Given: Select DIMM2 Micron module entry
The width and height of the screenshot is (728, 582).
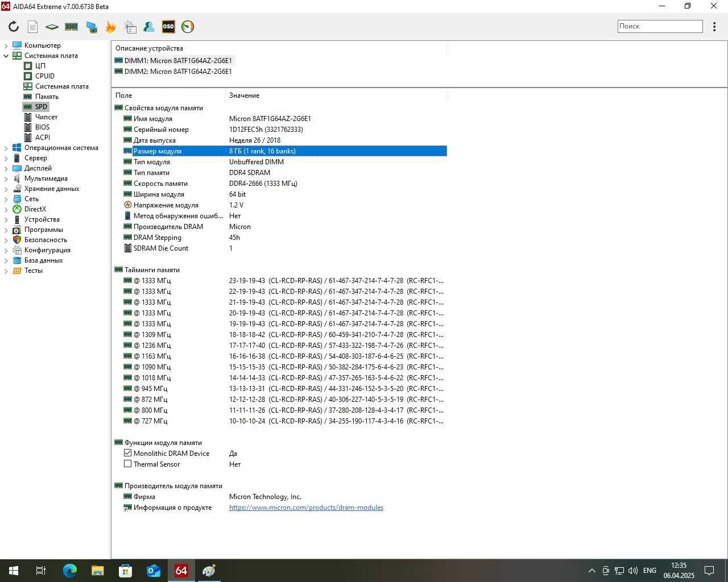Looking at the screenshot, I should 173,72.
